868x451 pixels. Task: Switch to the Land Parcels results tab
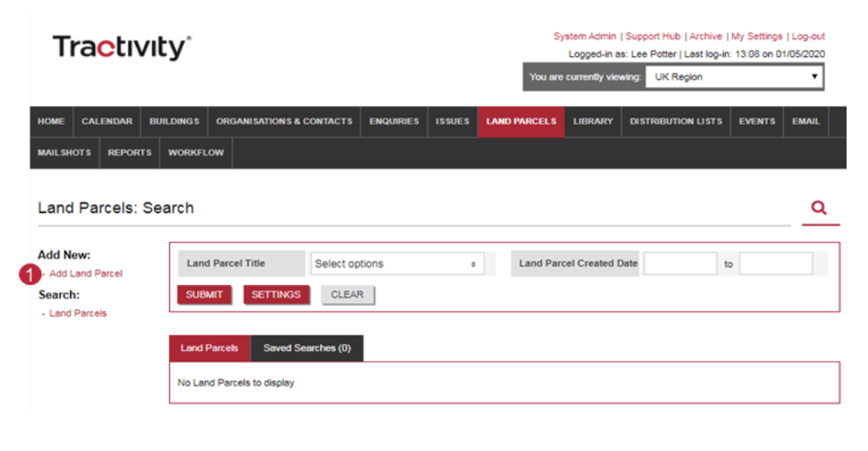[210, 348]
